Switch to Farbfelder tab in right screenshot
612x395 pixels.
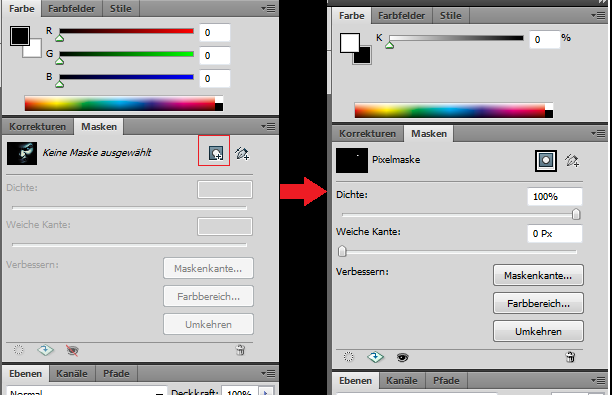tap(401, 16)
